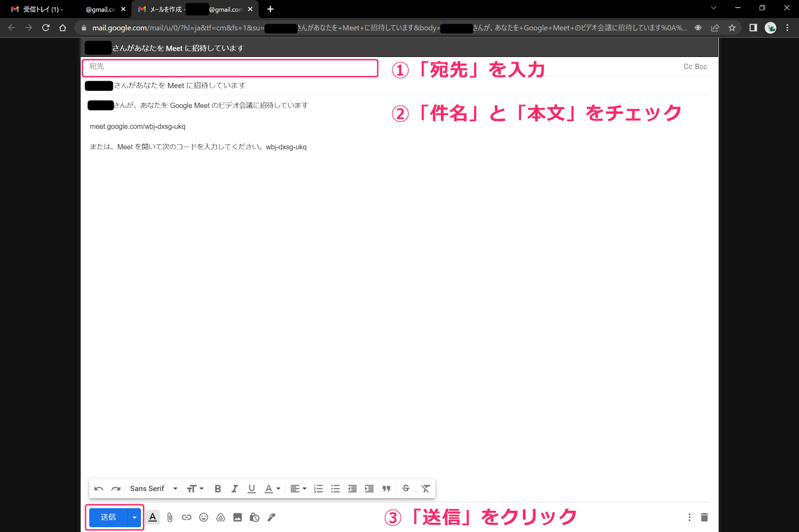The image size is (799, 532).
Task: Open the text alignment dropdown
Action: 298,489
